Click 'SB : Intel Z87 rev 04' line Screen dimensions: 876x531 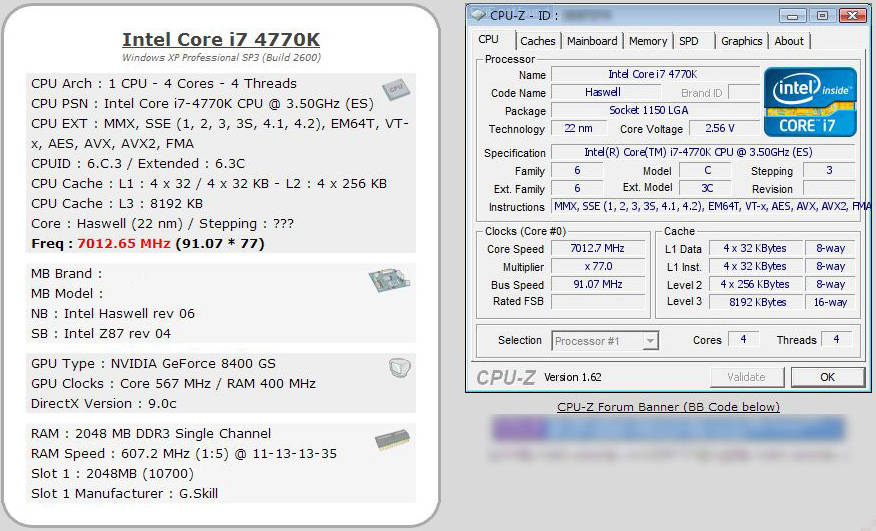coord(101,334)
